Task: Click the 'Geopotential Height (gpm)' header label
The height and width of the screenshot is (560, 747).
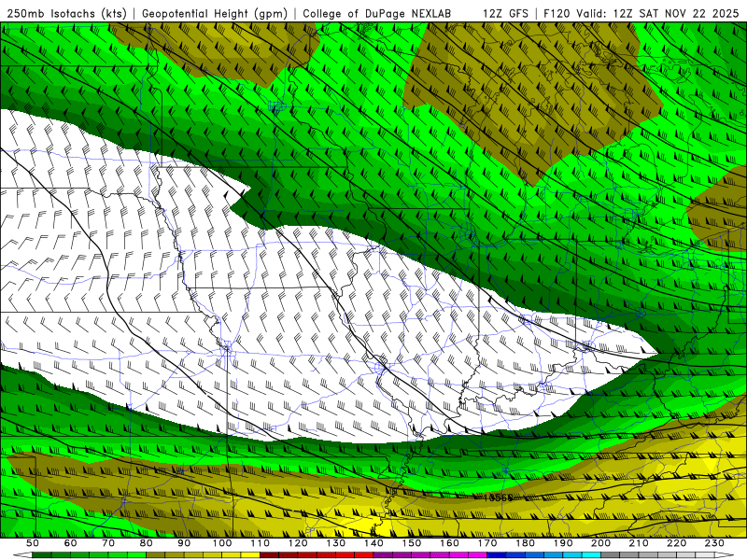Action: pyautogui.click(x=215, y=14)
